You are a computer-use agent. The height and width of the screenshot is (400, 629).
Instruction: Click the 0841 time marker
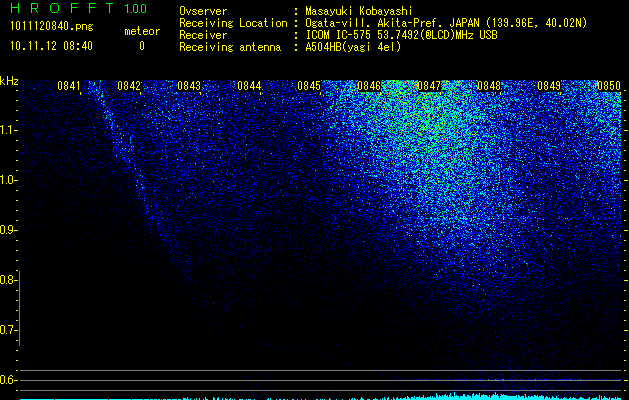pos(69,86)
